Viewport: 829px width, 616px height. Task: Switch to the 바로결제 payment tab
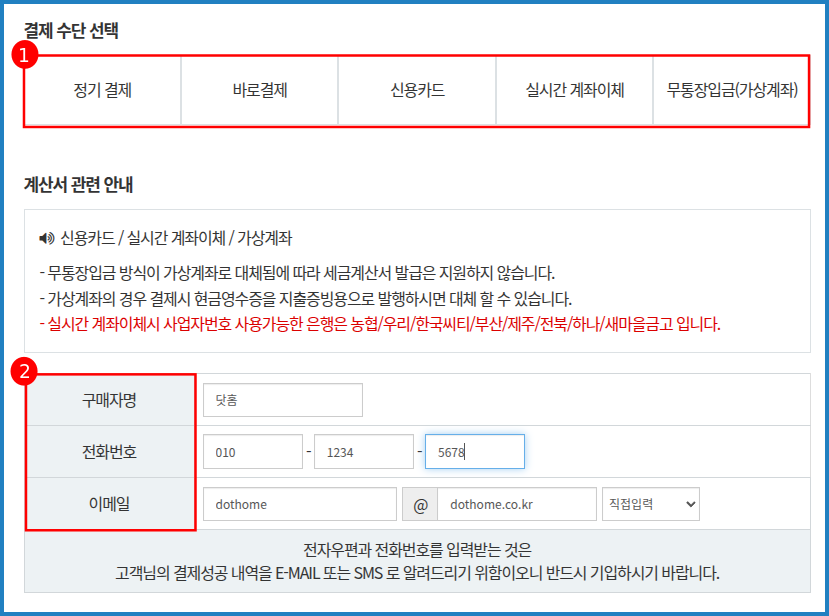click(262, 90)
